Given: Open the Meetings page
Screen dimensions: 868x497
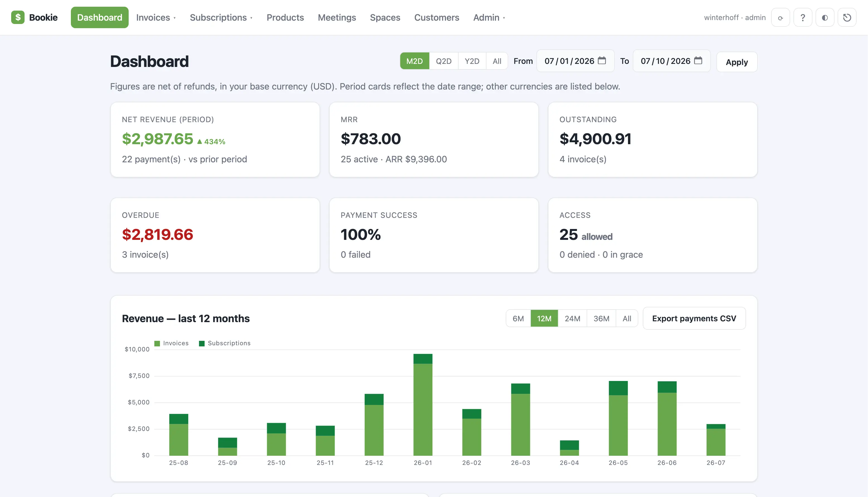Looking at the screenshot, I should coord(337,17).
